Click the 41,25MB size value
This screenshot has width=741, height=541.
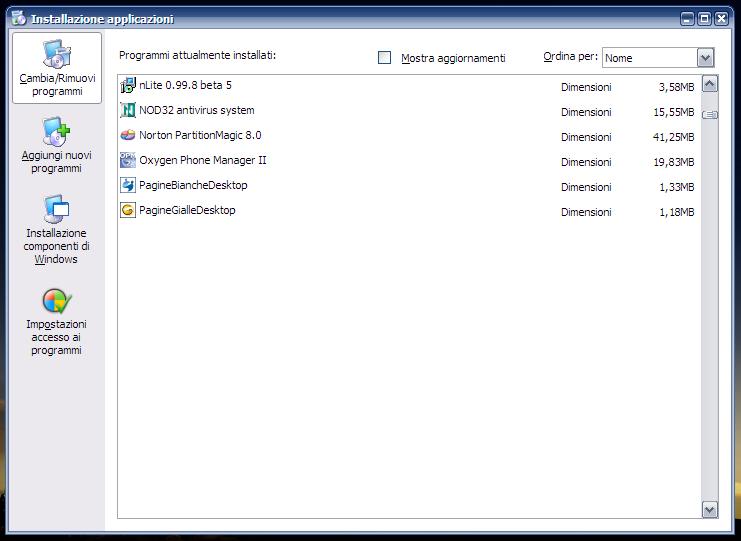point(673,137)
